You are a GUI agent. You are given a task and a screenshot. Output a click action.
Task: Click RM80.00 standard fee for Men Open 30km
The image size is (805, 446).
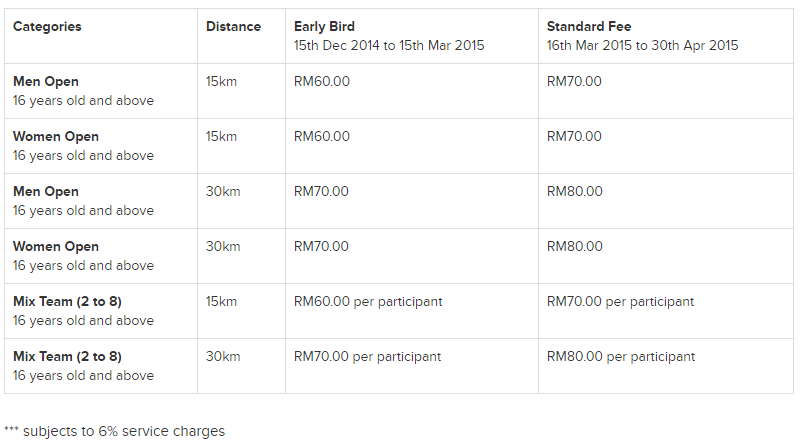point(574,191)
